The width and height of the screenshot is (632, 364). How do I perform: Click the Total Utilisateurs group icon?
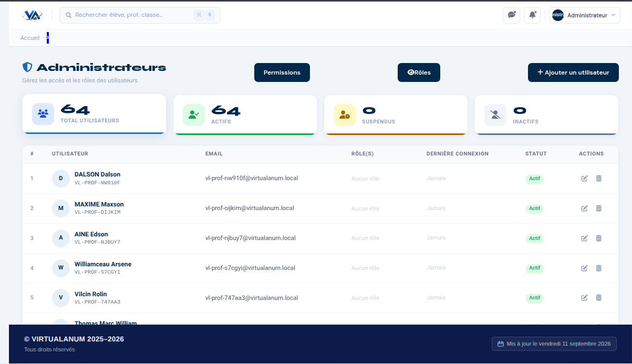43,114
